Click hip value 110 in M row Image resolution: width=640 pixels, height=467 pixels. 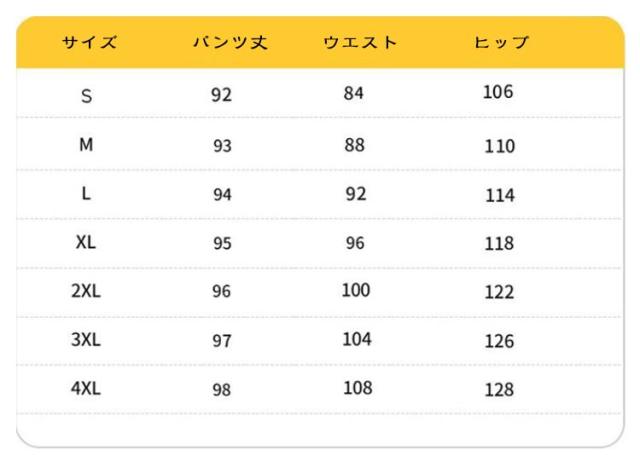pos(499,146)
